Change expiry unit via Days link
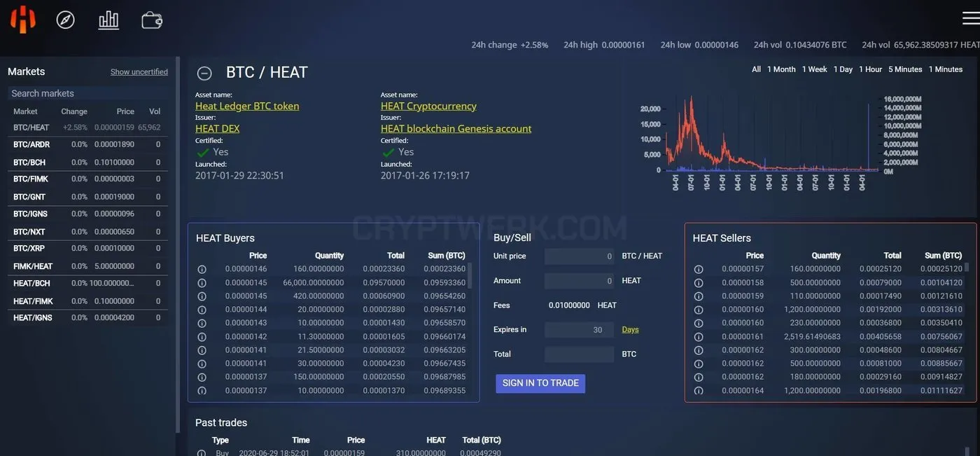This screenshot has height=456, width=980. coord(630,329)
